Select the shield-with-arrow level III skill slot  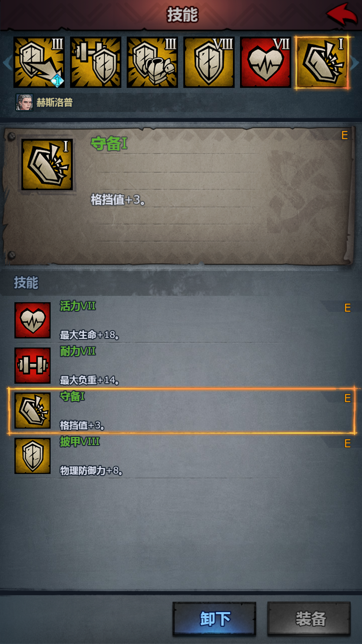pyautogui.click(x=39, y=62)
